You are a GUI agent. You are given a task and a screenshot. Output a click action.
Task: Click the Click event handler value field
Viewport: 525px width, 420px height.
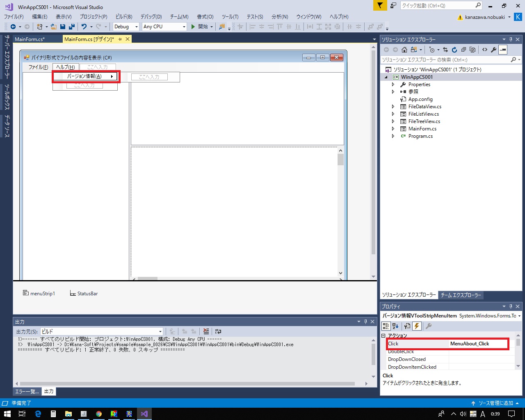pyautogui.click(x=478, y=344)
